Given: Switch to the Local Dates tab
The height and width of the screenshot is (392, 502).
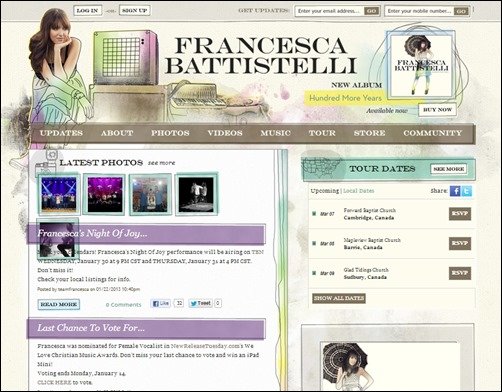Looking at the screenshot, I should 359,191.
